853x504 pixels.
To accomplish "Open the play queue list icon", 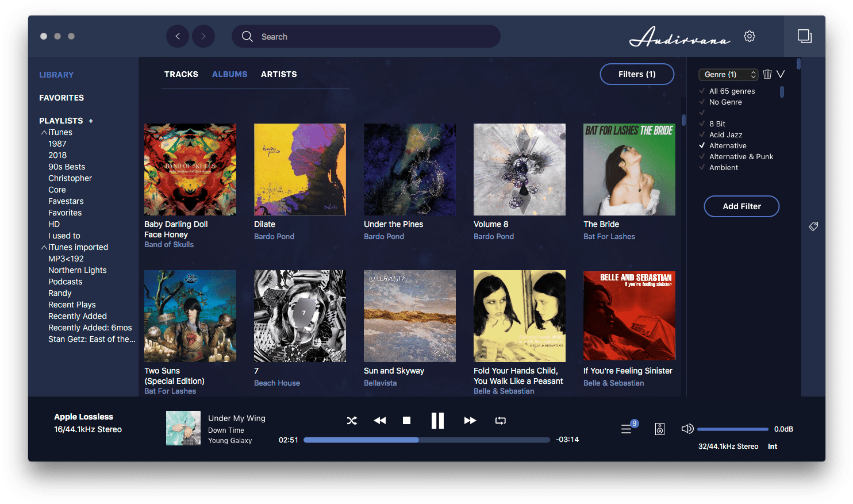I will tap(627, 429).
